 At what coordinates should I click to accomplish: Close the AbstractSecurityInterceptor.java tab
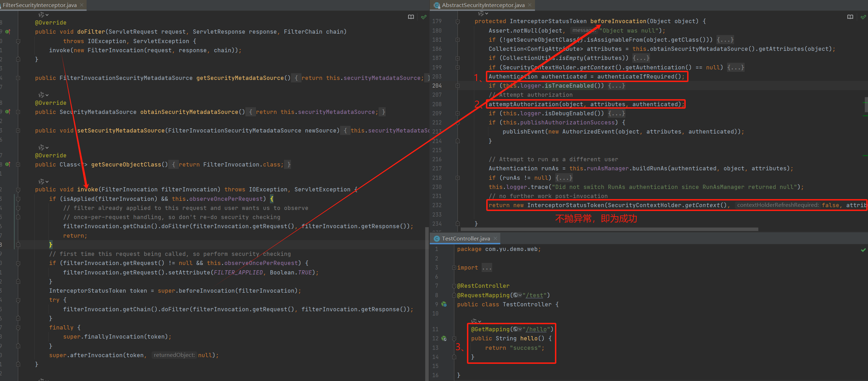[x=530, y=5]
